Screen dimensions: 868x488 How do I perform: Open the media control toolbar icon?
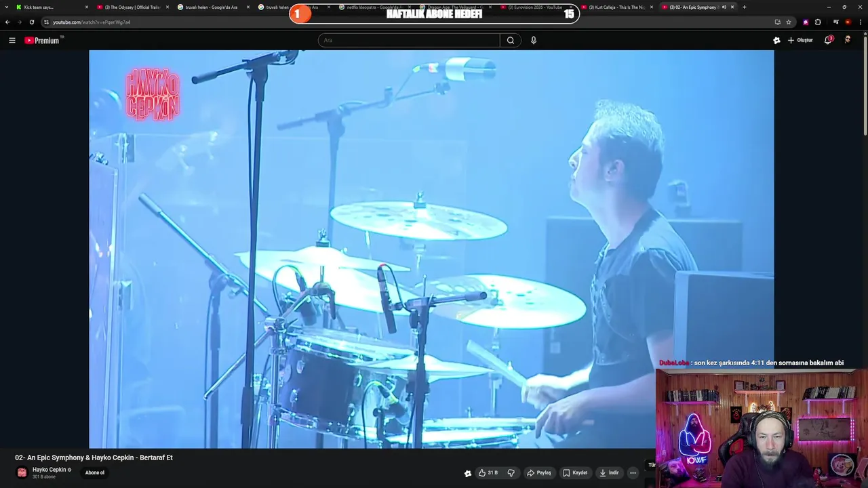[835, 22]
